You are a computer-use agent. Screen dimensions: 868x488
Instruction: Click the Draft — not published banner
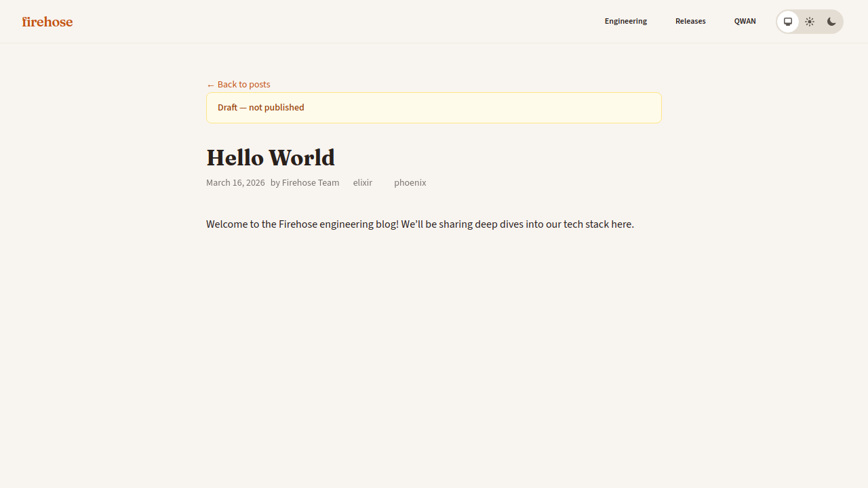(x=433, y=108)
